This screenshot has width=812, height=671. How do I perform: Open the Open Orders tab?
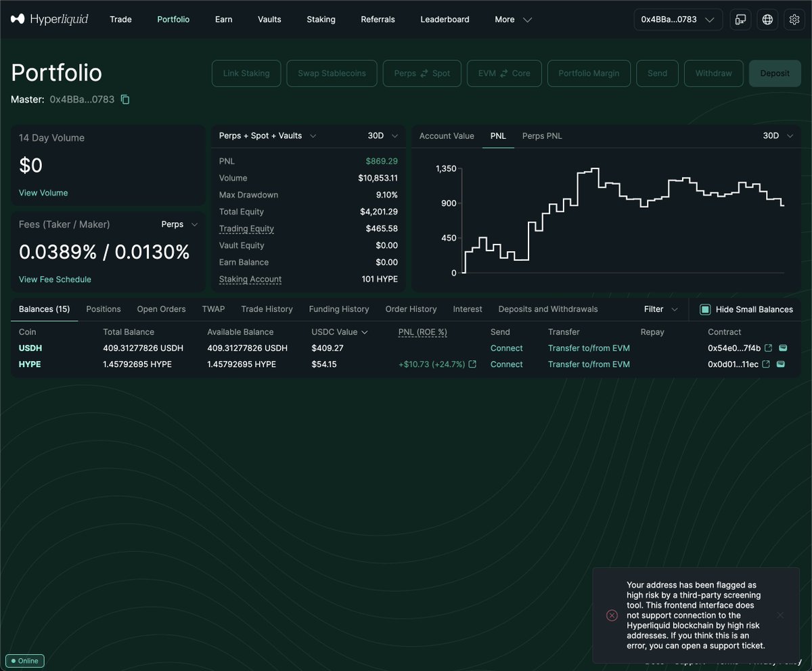pyautogui.click(x=161, y=309)
